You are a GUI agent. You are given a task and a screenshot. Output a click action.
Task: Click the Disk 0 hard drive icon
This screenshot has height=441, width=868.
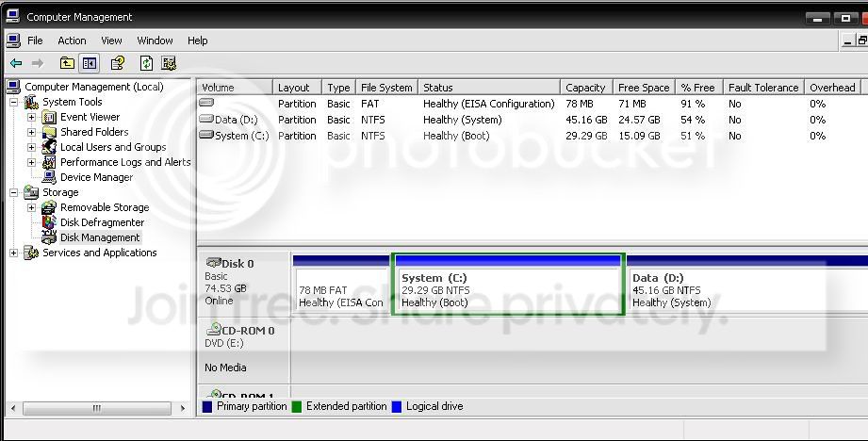tap(214, 263)
